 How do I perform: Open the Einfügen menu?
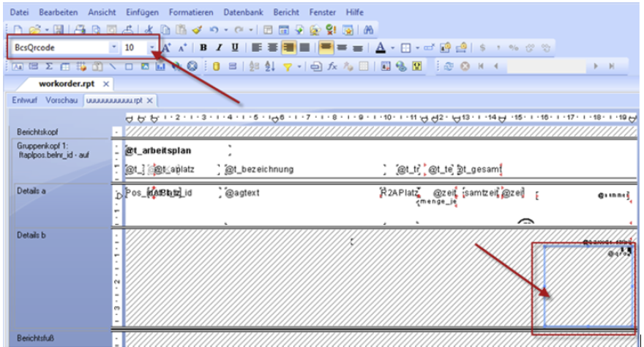tap(142, 12)
